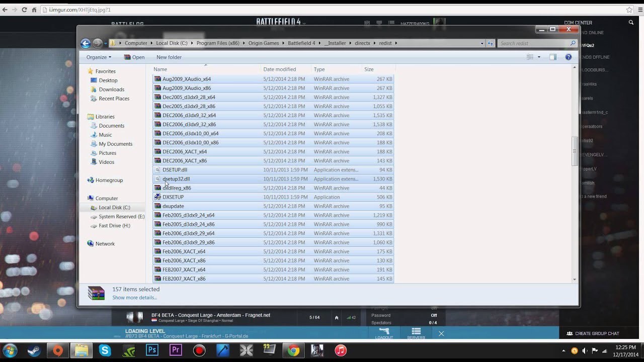Select Desktop in Favorites
This screenshot has height=362, width=644.
point(108,80)
